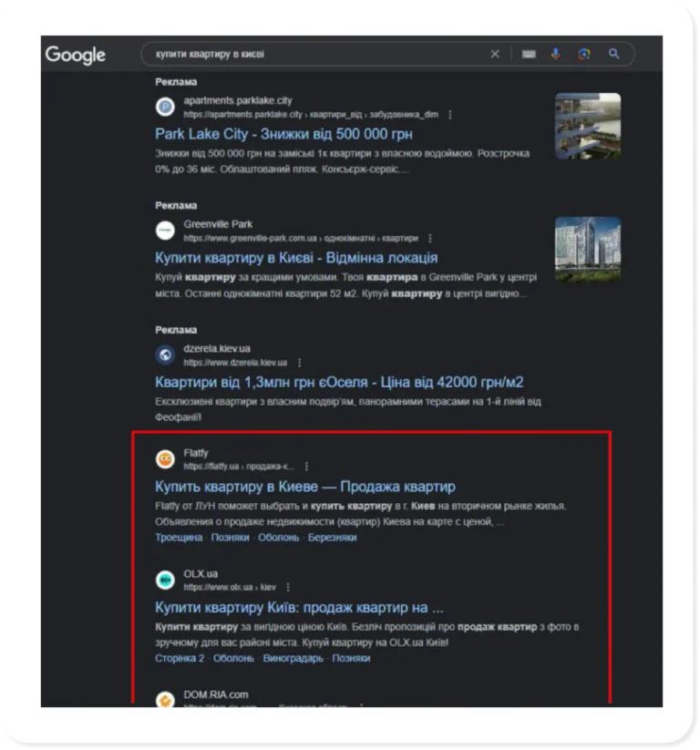Click the Google logo
Screen dimensions: 700x750
[x=75, y=55]
